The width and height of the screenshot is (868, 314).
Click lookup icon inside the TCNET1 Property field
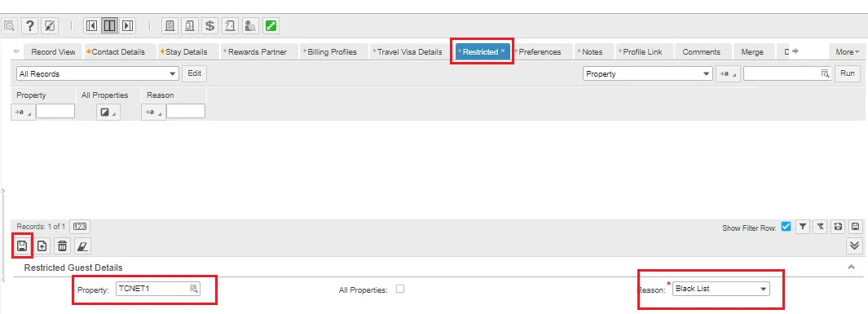pyautogui.click(x=193, y=289)
